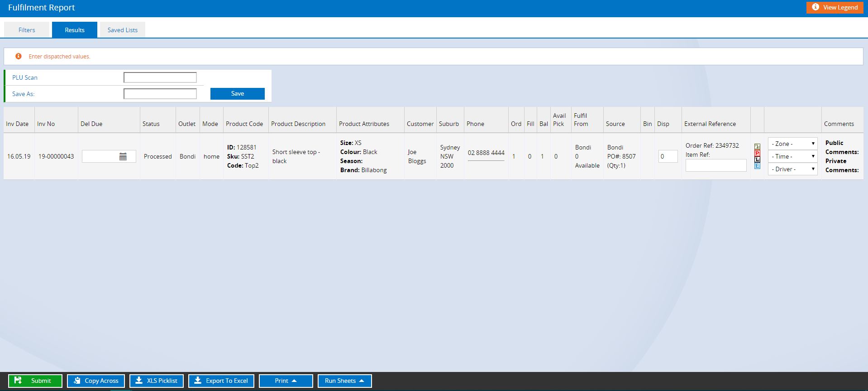Viewport: 868px width, 391px height.
Task: Click the Submit save disk icon
Action: [x=18, y=381]
